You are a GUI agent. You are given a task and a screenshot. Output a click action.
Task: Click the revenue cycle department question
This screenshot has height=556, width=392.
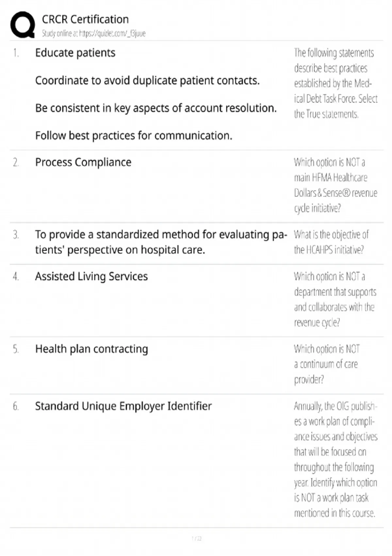(x=335, y=299)
